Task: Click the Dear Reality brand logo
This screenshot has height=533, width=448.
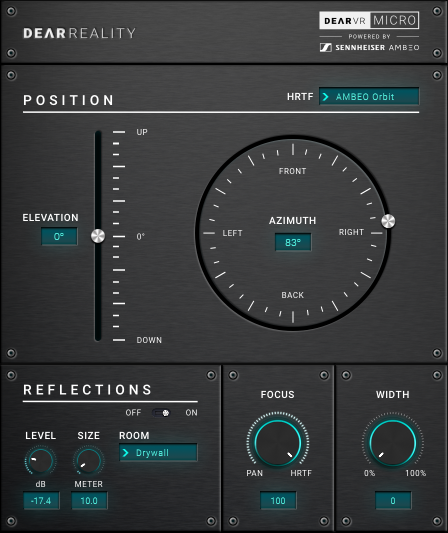Action: 79,33
